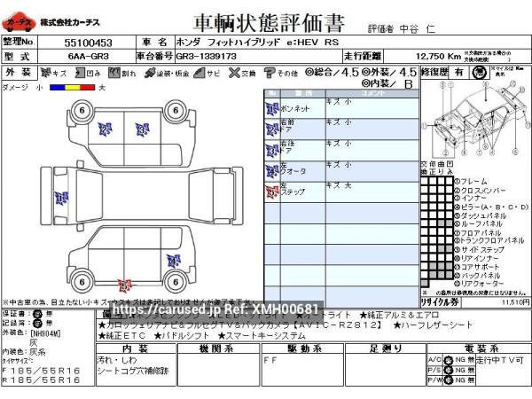Click the red damage marker 5 on step
This screenshot has height=399, width=532.
coord(125,286)
